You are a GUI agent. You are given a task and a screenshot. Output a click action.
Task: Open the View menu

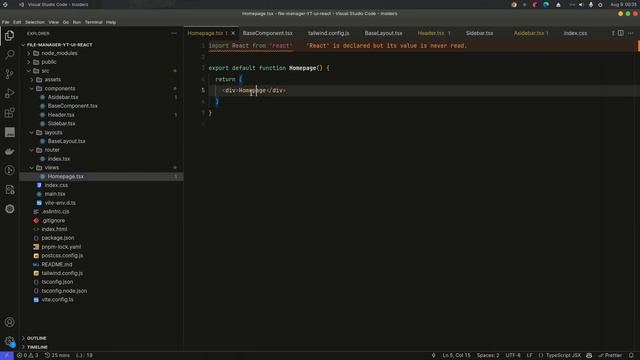click(x=53, y=22)
